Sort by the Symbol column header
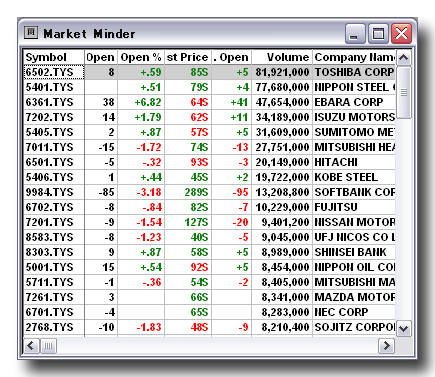Image resolution: width=435 pixels, height=377 pixels. [x=54, y=57]
